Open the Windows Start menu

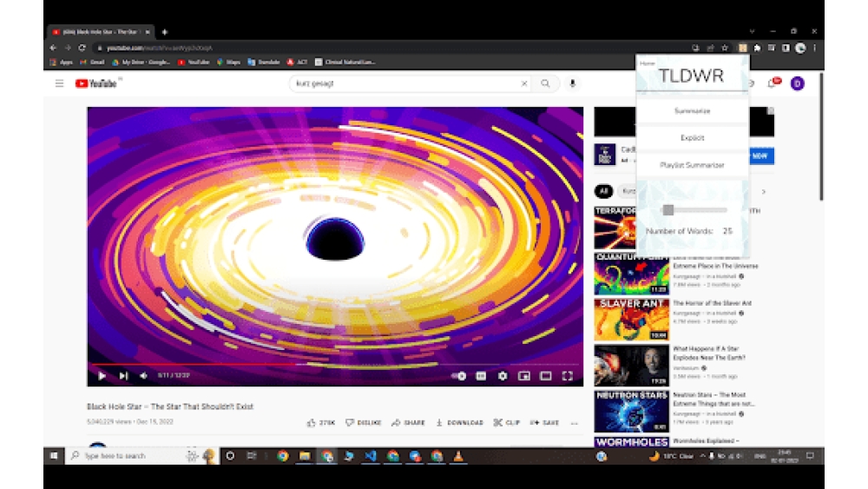pyautogui.click(x=54, y=456)
